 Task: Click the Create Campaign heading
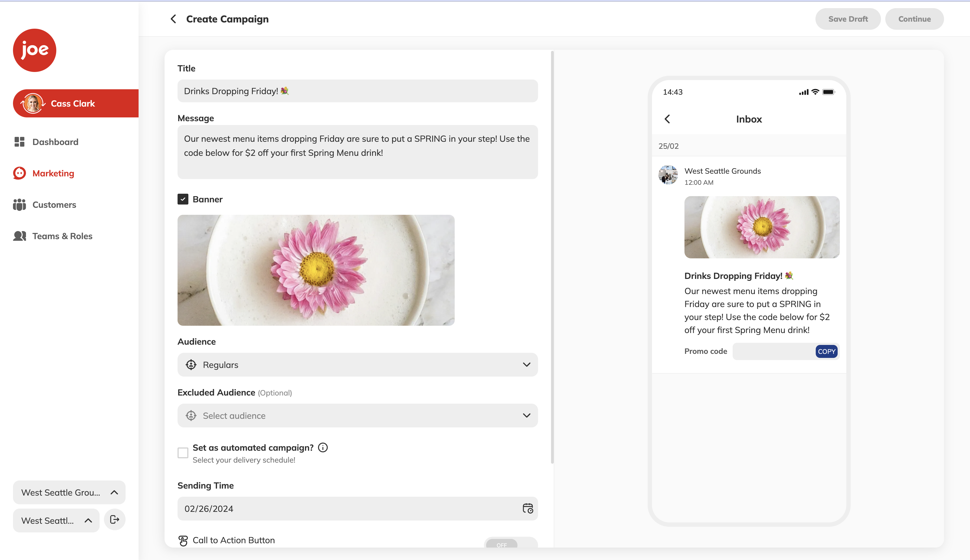pyautogui.click(x=227, y=19)
